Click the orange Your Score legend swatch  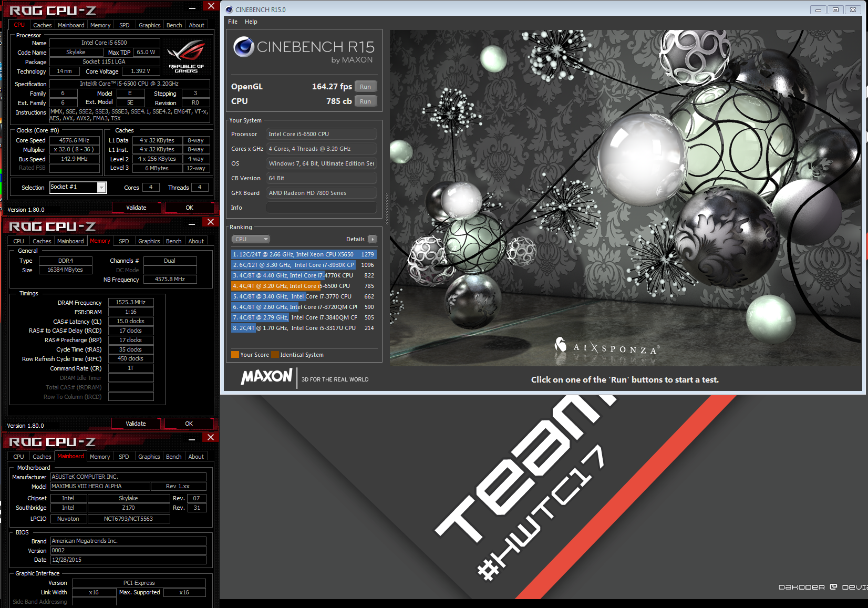click(235, 355)
